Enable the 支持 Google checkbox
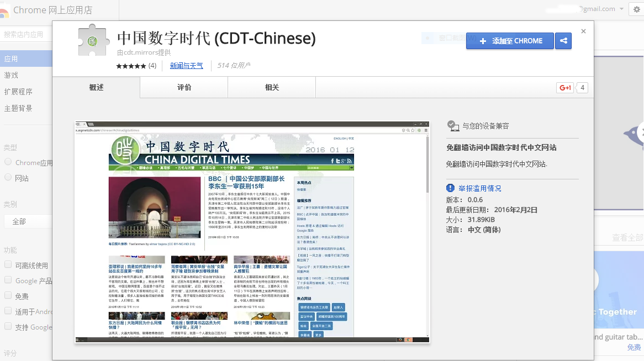644x361 pixels. coord(8,326)
